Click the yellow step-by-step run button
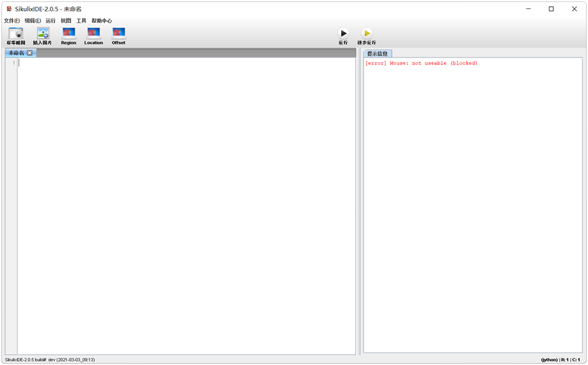This screenshot has width=588, height=365. pos(367,33)
